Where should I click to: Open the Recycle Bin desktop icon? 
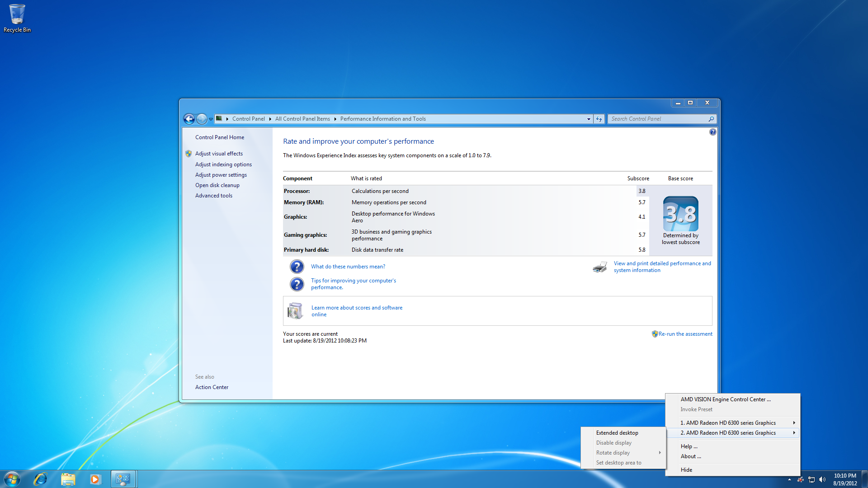tap(17, 19)
